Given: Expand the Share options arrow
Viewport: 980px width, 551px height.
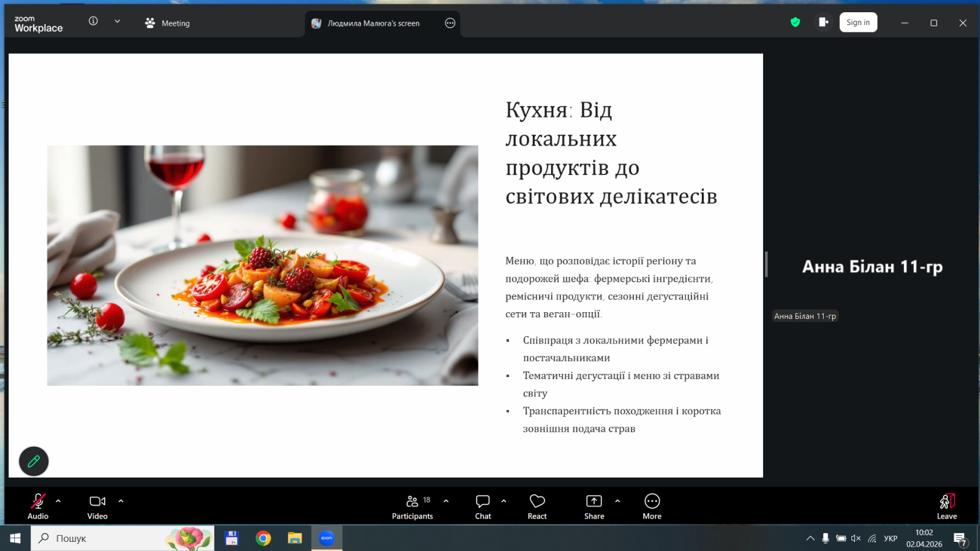Looking at the screenshot, I should point(617,501).
